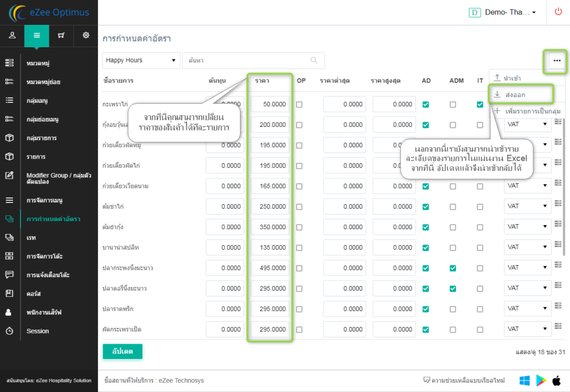Screen dimensions: 570x392
Task: Open VAT dropdown for ต้มข่าไก่
Action: tap(527, 206)
